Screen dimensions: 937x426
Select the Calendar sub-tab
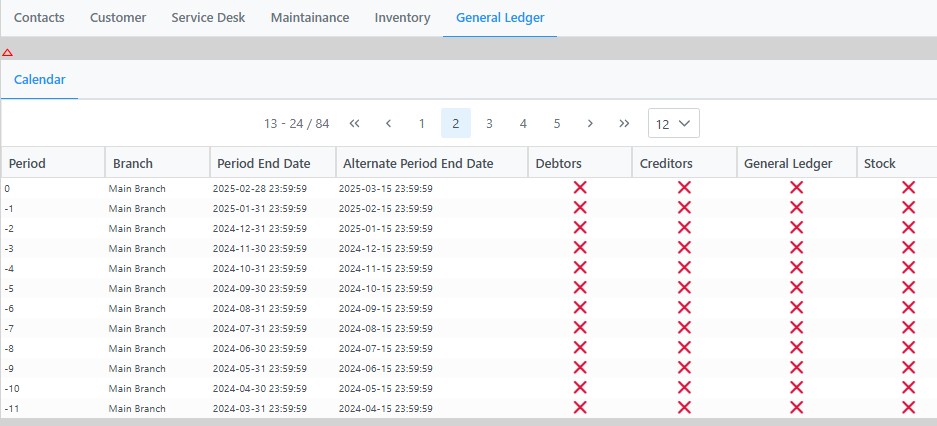pyautogui.click(x=40, y=80)
